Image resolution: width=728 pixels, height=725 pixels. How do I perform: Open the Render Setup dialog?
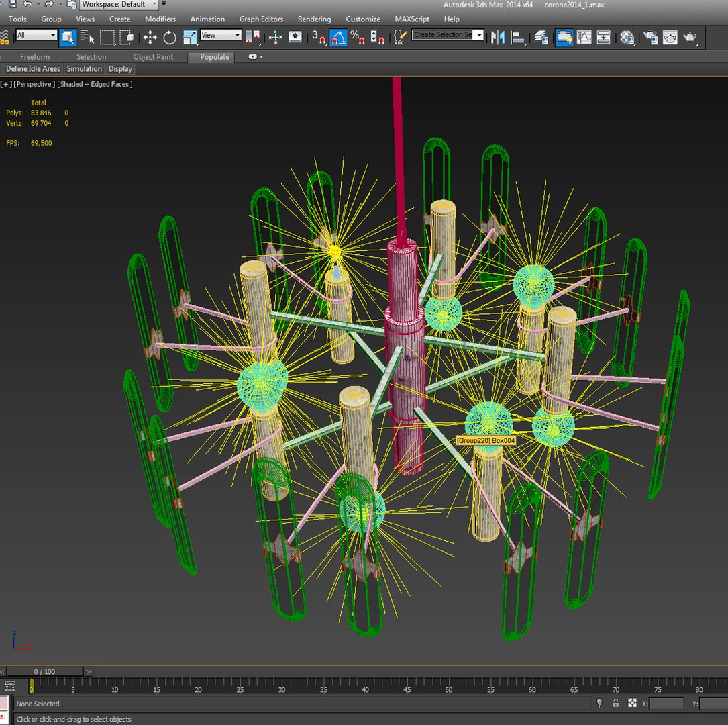click(x=650, y=37)
